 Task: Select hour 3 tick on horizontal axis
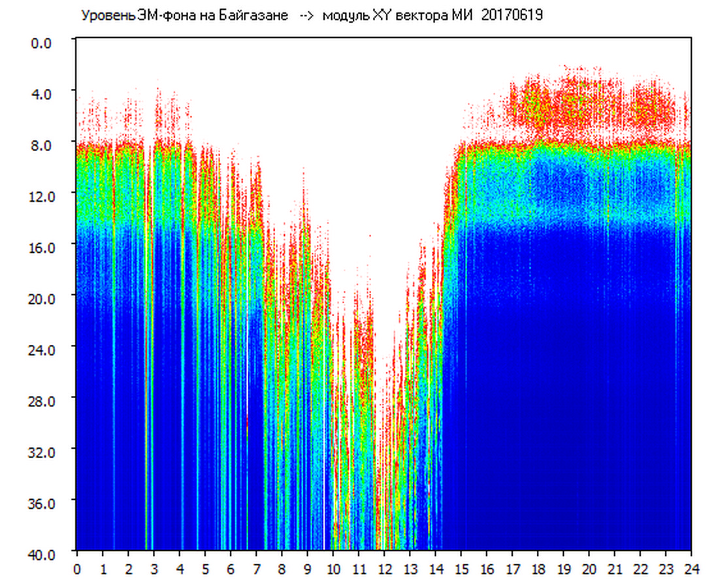click(x=154, y=569)
